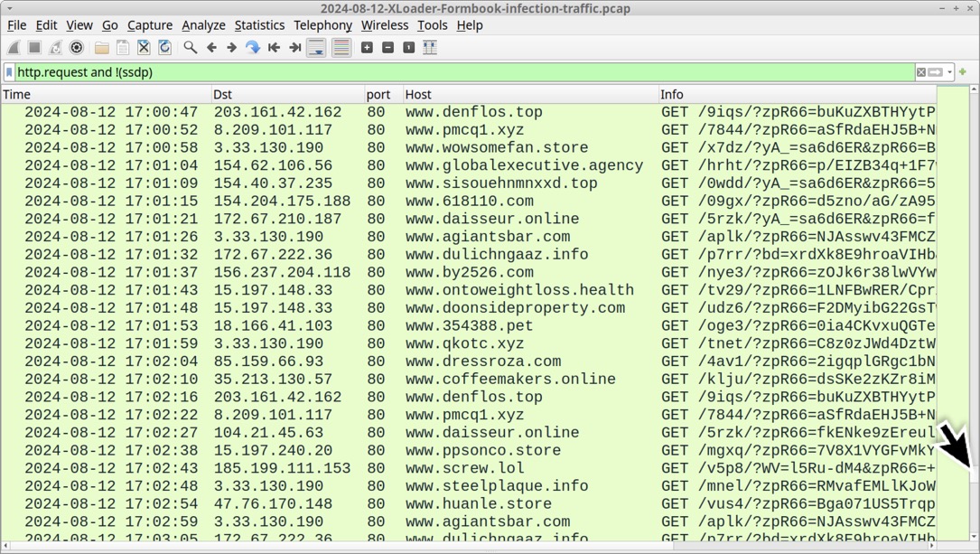This screenshot has width=980, height=554.
Task: Select the www.ontoweightloss.health host cell
Action: [519, 290]
